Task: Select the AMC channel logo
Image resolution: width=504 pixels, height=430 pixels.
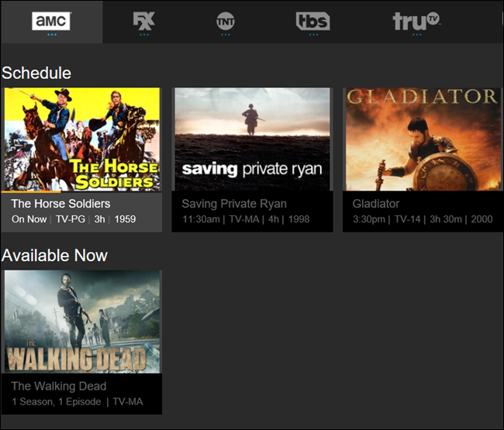Action: tap(51, 21)
